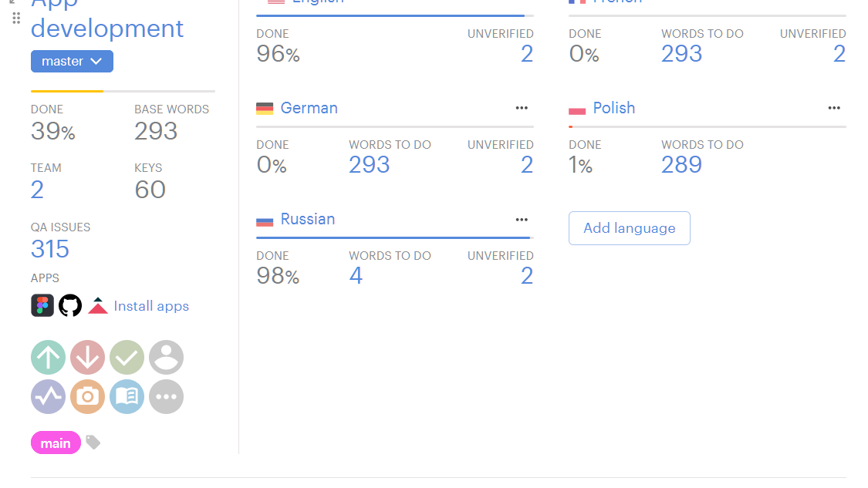The image size is (868, 488).
Task: Open the German language options menu
Action: click(522, 109)
